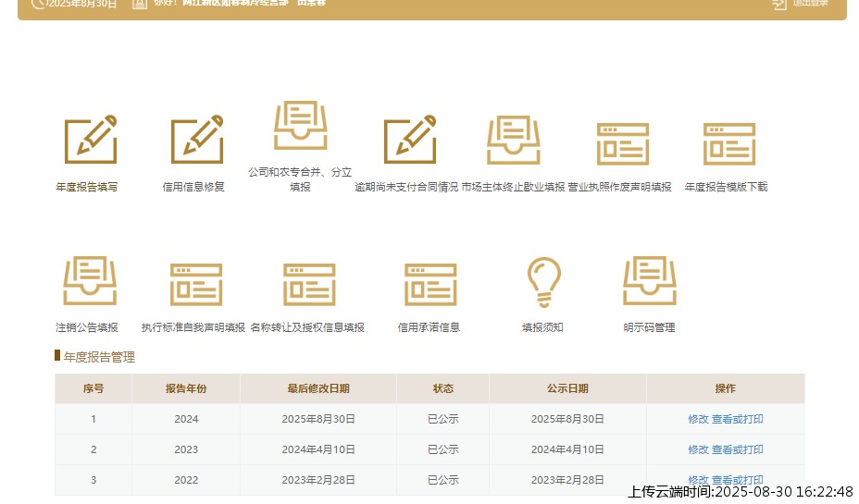Screen dimensions: 859x504
Task: Open the 营业执照作废声明填报 icon
Action: coord(622,144)
